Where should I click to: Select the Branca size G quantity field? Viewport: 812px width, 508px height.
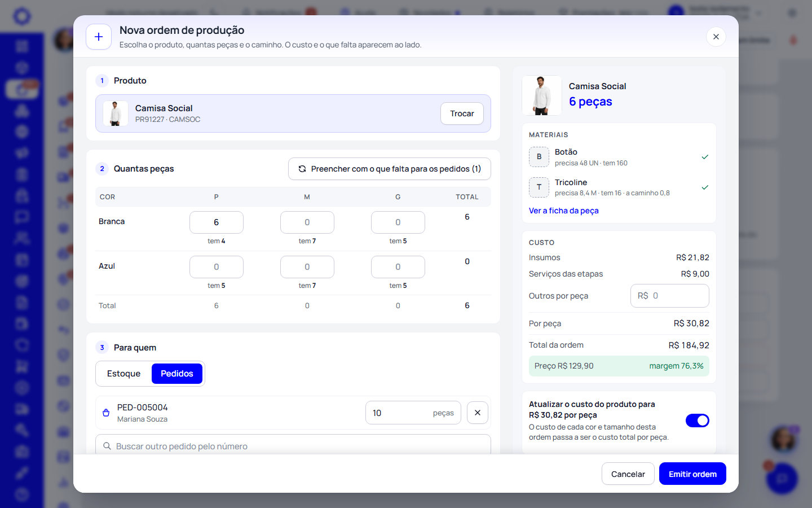click(x=398, y=222)
